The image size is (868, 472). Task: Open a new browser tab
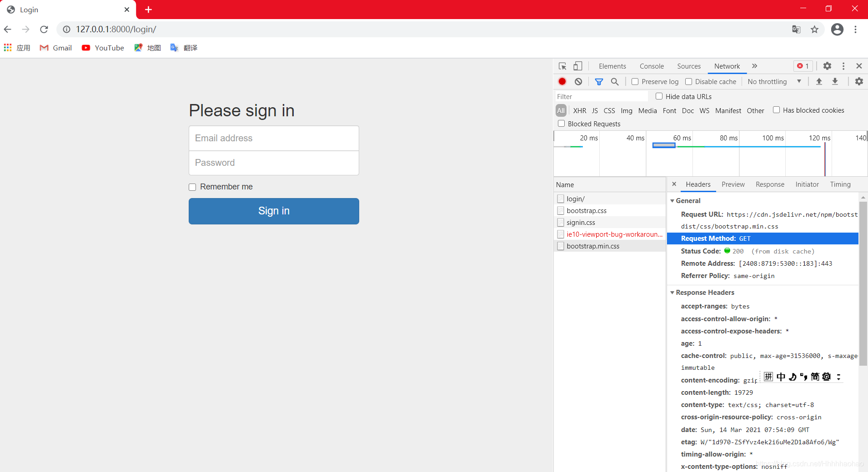coord(148,10)
